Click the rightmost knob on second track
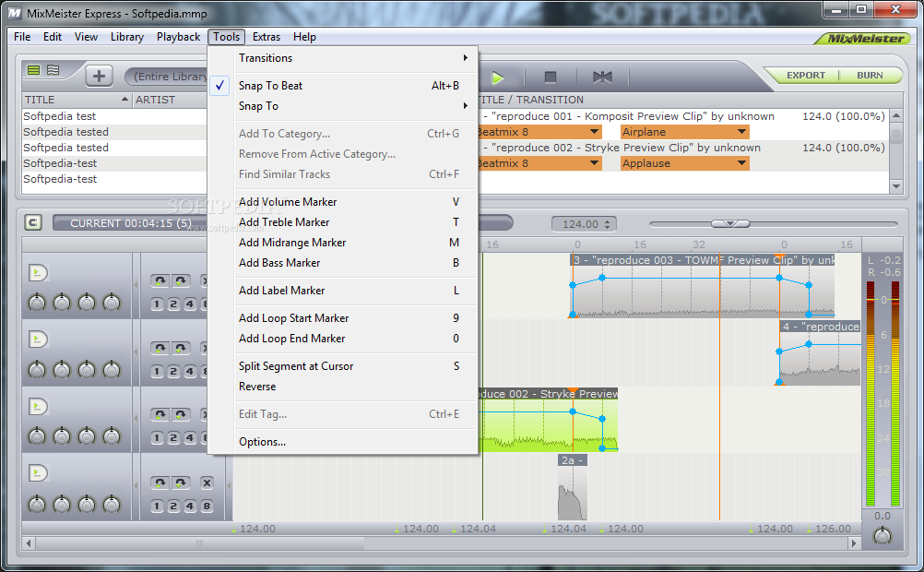924x572 pixels. click(112, 370)
